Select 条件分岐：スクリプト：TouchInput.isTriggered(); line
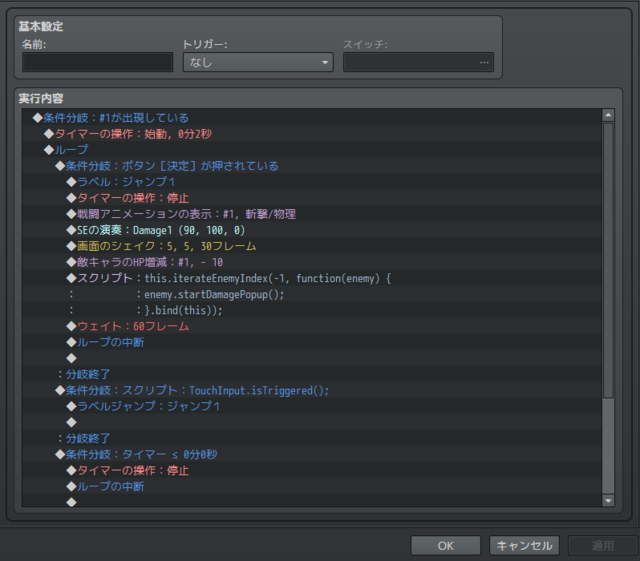This screenshot has width=640, height=561. [312, 390]
